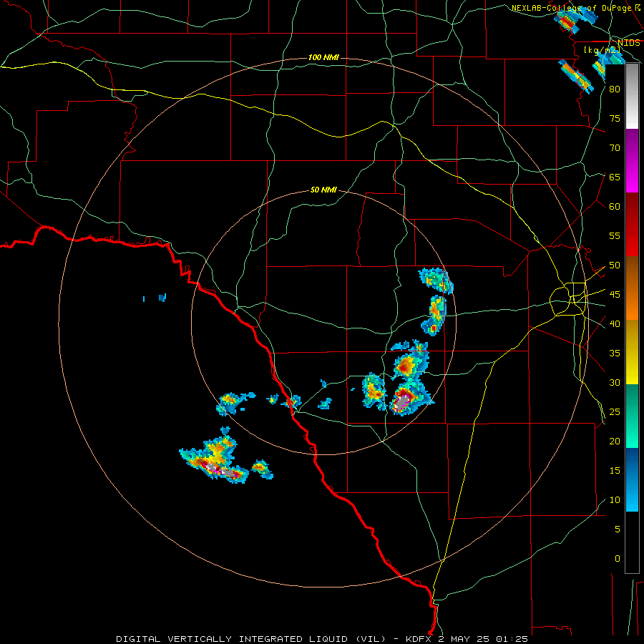Click the "NIDS" label above the scale

click(x=628, y=43)
